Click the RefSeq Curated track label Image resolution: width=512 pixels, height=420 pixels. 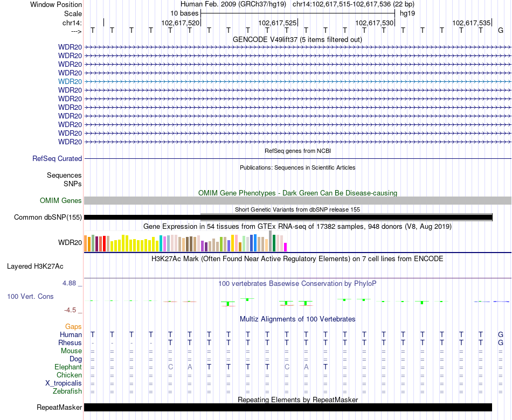57,159
